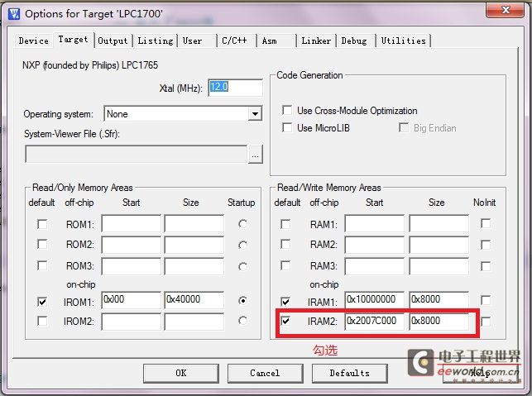
Task: Check the ROM2 default checkbox
Action: (42, 244)
